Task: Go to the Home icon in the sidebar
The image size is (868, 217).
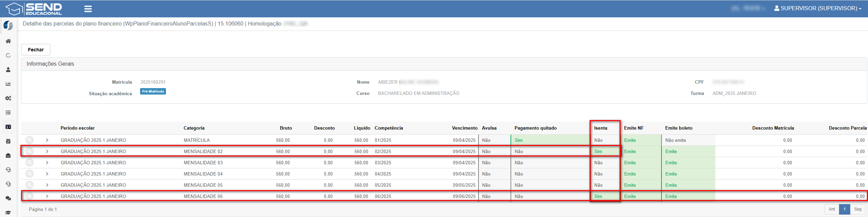Action: point(8,41)
